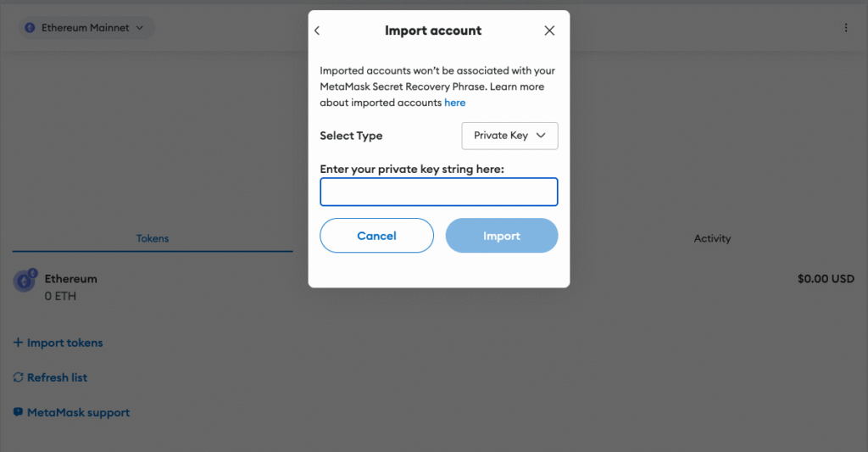This screenshot has width=868, height=452.
Task: Select the Ethereum 0 ETH token row
Action: 434,287
